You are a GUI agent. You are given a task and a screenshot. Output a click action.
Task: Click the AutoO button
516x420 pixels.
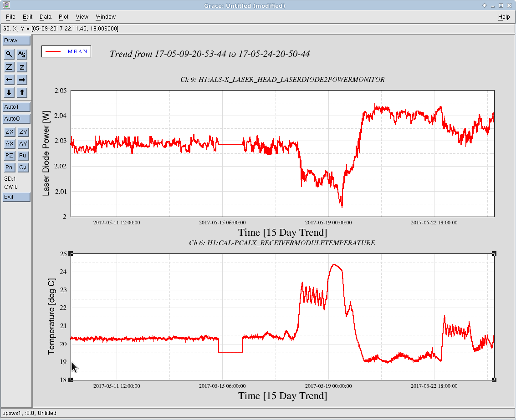point(16,119)
